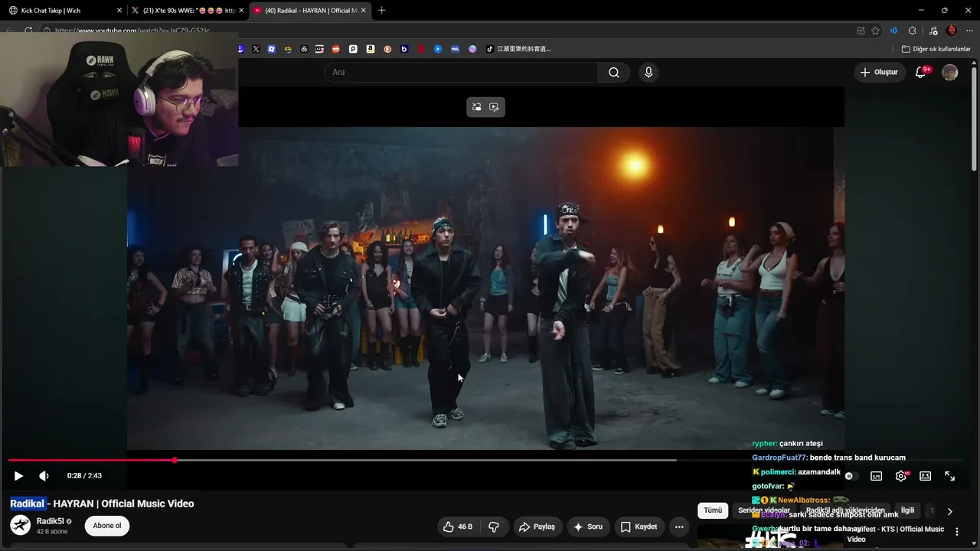Screen dimensions: 980x551
Task: Turn on subtitles with the captions icon
Action: point(877,476)
